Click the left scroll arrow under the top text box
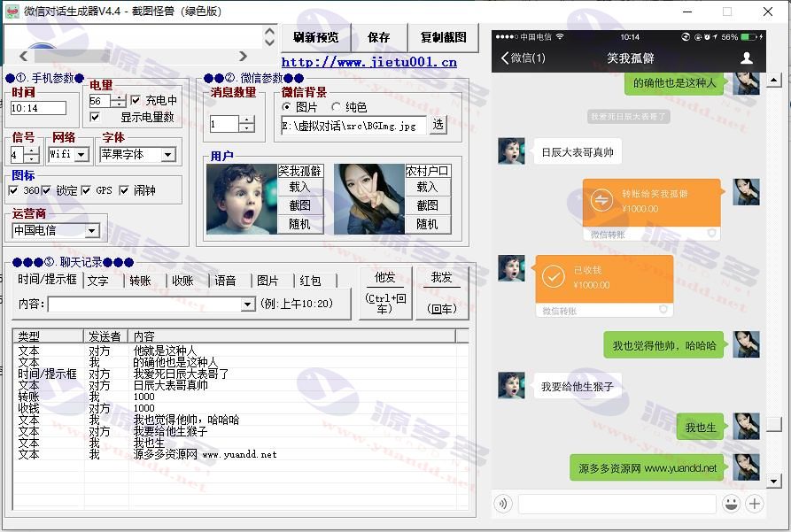The image size is (791, 532). click(23, 56)
